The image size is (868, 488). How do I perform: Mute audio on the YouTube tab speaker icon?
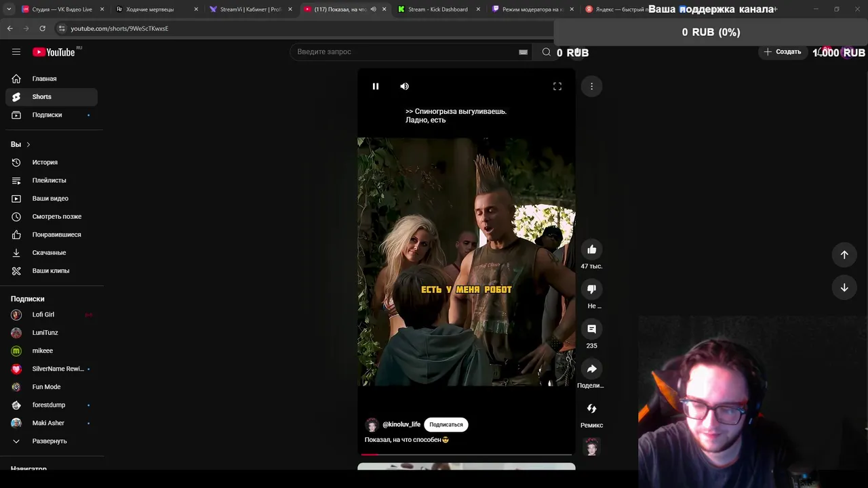coord(373,9)
